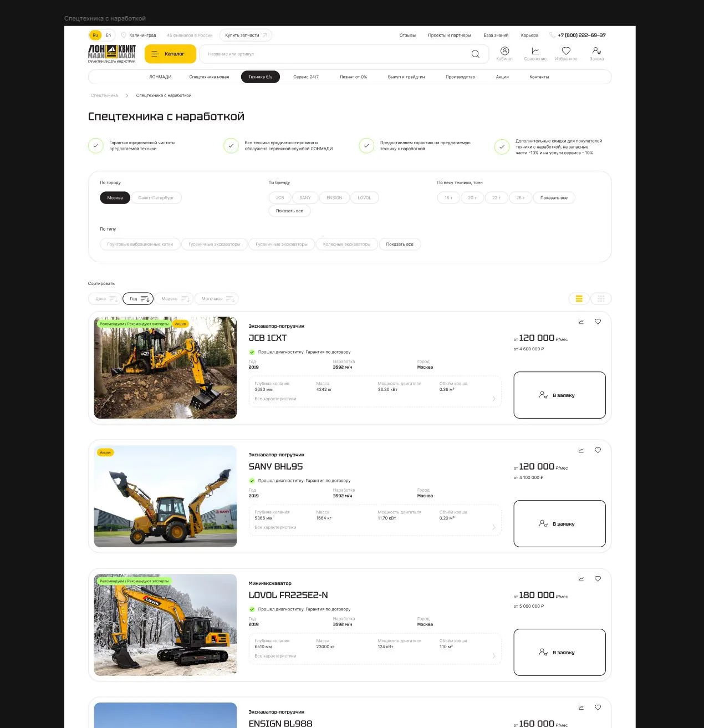The image size is (704, 728).
Task: Add ENSIGN BL988 to favorites heart
Action: [x=598, y=707]
